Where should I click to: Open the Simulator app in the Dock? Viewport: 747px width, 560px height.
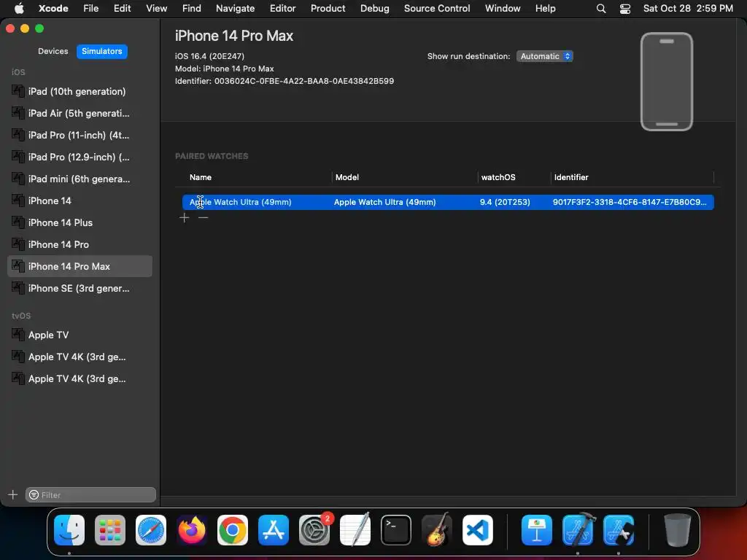(619, 530)
